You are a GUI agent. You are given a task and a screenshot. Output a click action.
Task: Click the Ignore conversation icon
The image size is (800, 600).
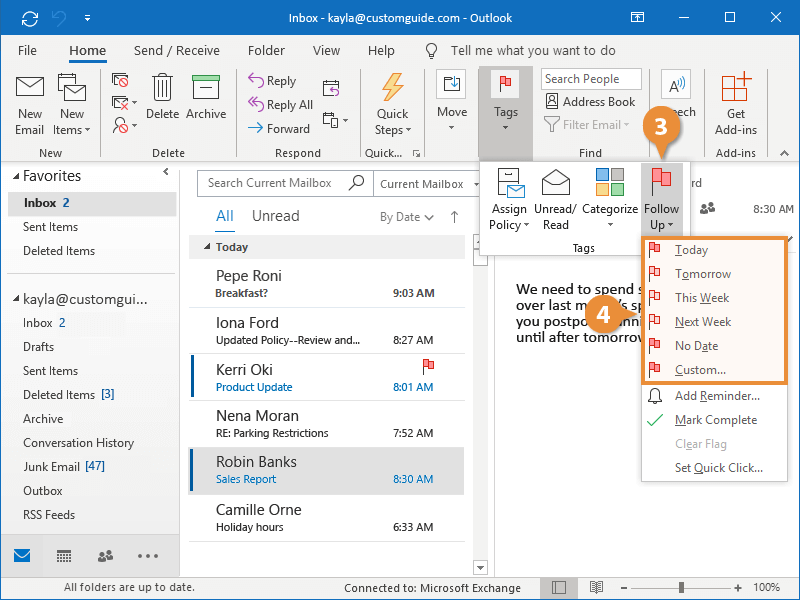tap(120, 80)
